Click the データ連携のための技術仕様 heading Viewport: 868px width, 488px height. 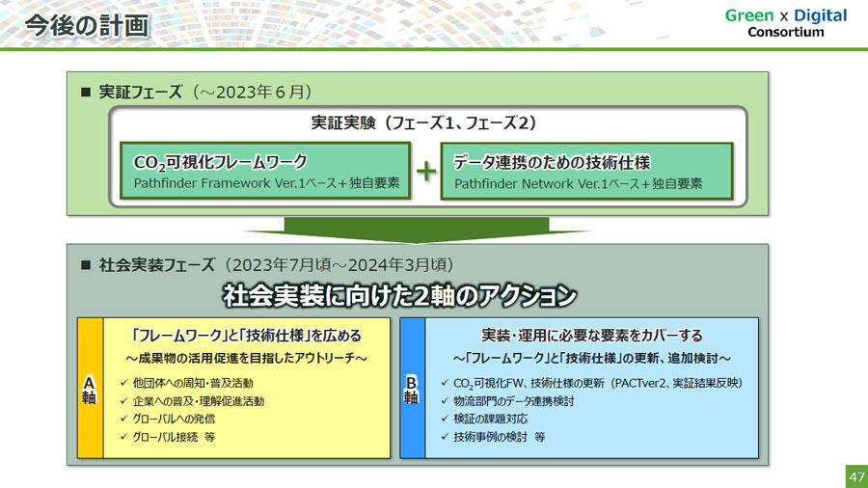click(x=552, y=162)
